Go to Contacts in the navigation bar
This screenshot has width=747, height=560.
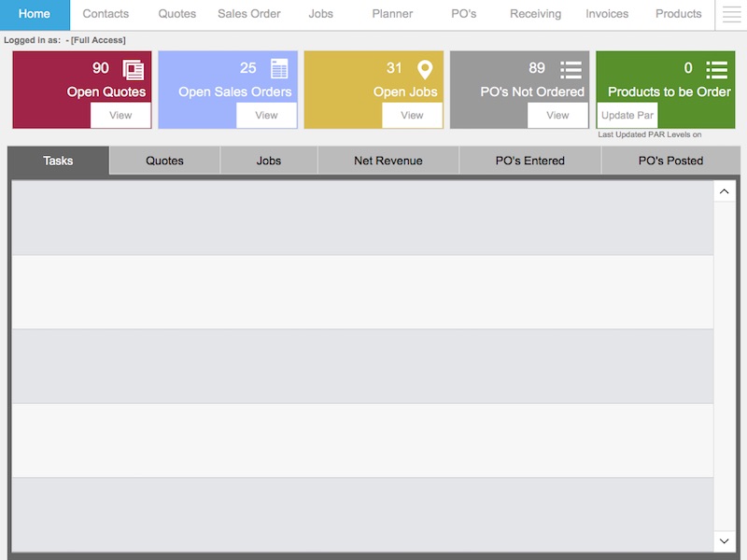pos(106,14)
